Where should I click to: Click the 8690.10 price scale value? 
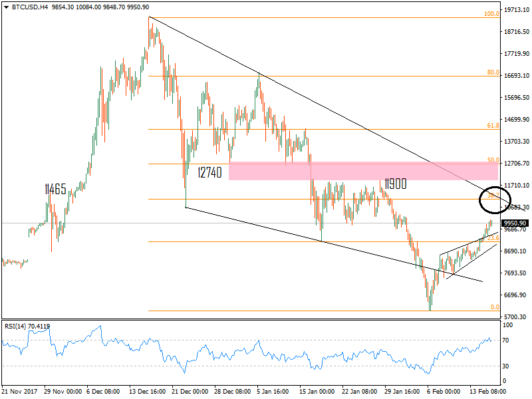[515, 251]
